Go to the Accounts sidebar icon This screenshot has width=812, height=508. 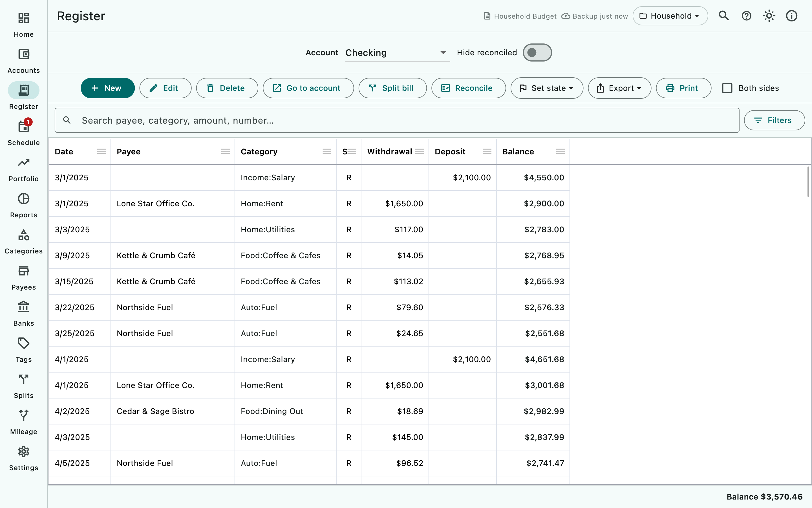point(23,54)
